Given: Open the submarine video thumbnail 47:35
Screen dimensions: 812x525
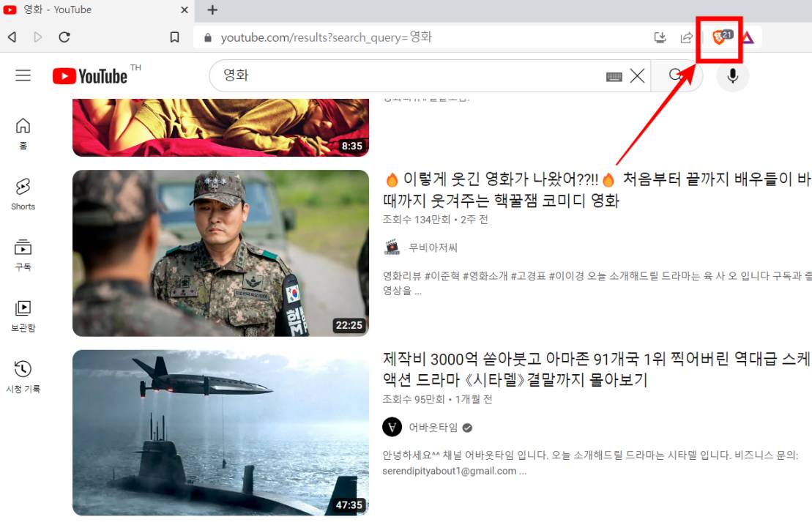Looking at the screenshot, I should [x=220, y=433].
